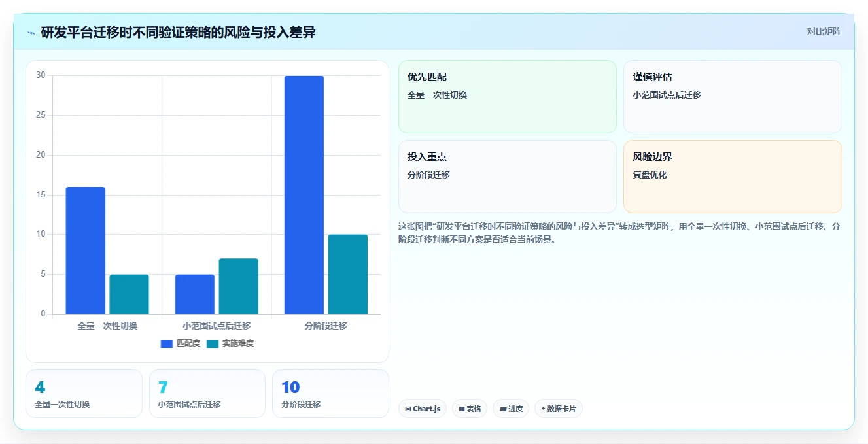Click the icon inside the 数据卡片 tag
Screen dimensions: 868x444
click(543, 409)
